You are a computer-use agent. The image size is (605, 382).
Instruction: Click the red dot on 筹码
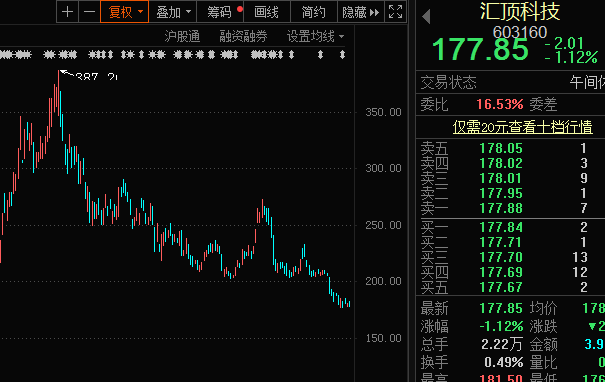[240, 8]
